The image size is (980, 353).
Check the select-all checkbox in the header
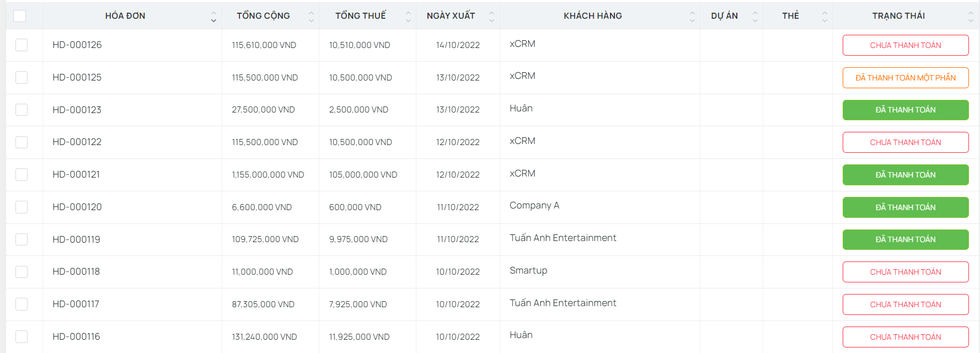20,16
